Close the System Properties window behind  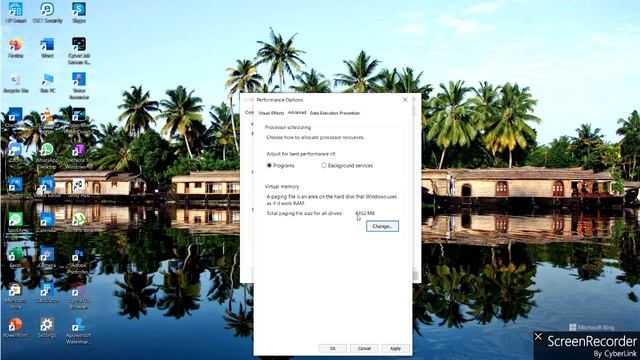point(414,99)
